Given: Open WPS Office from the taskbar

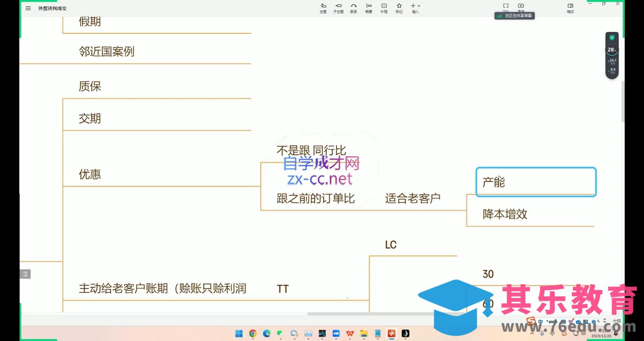Looking at the screenshot, I should (x=350, y=334).
